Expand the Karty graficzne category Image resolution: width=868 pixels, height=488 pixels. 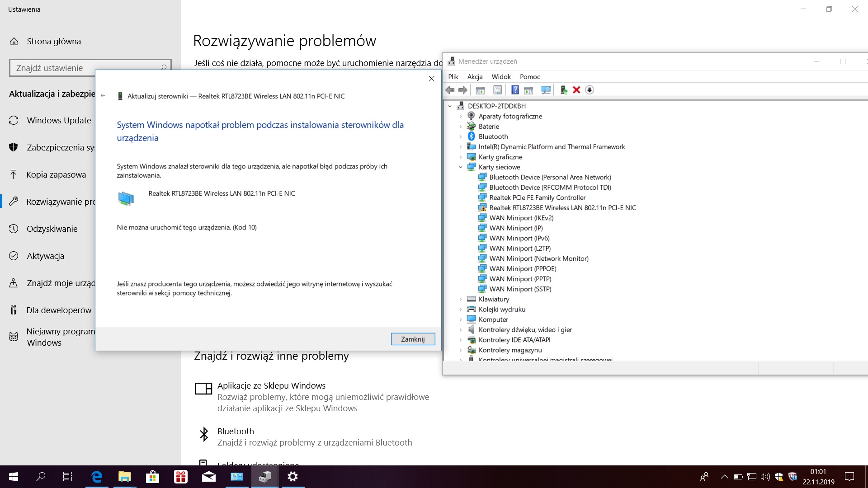(x=461, y=157)
